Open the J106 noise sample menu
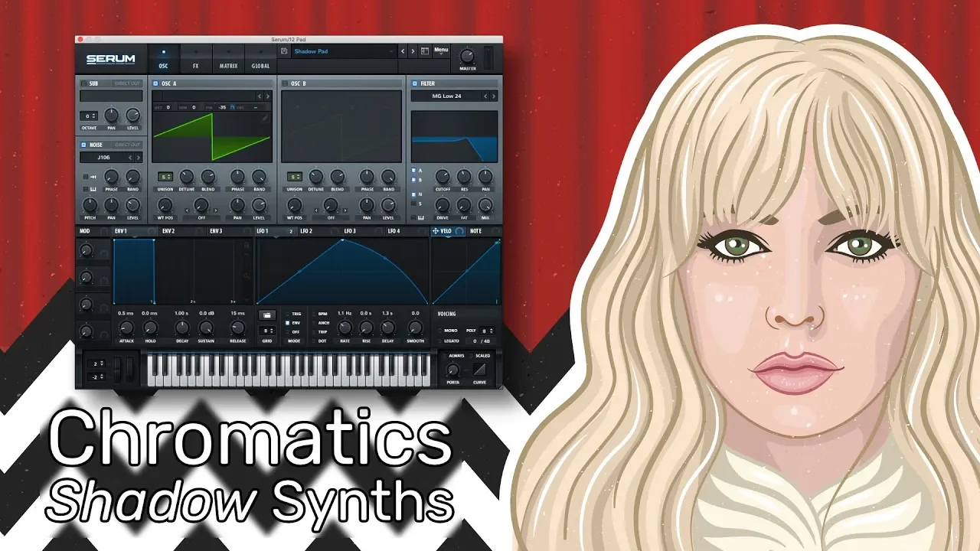This screenshot has height=551, width=980. click(103, 158)
